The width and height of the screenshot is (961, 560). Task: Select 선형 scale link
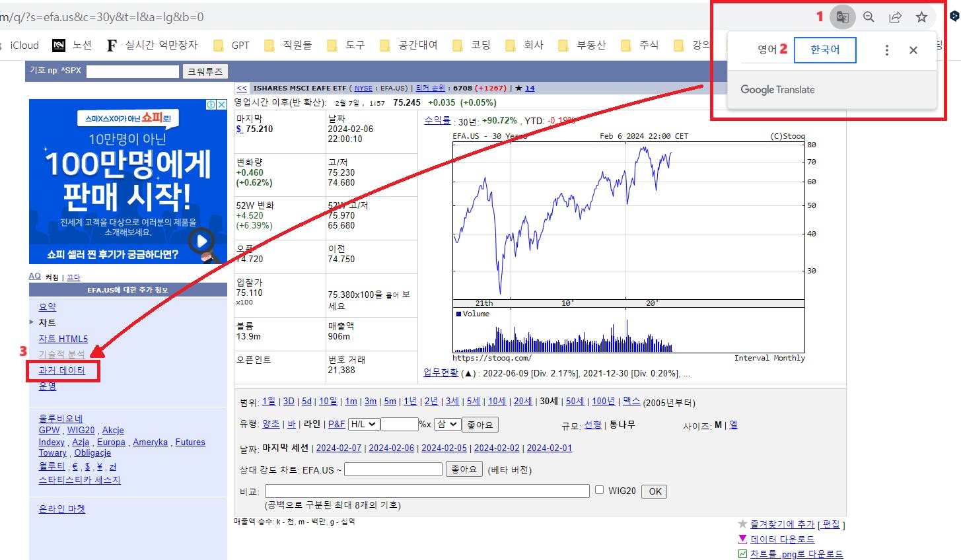tap(592, 425)
